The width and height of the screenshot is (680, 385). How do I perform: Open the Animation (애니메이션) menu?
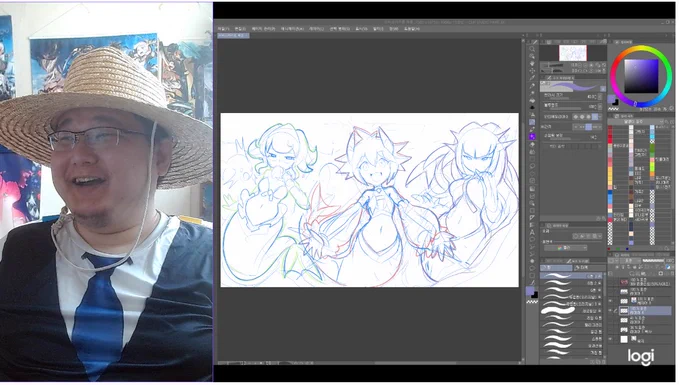tap(292, 29)
